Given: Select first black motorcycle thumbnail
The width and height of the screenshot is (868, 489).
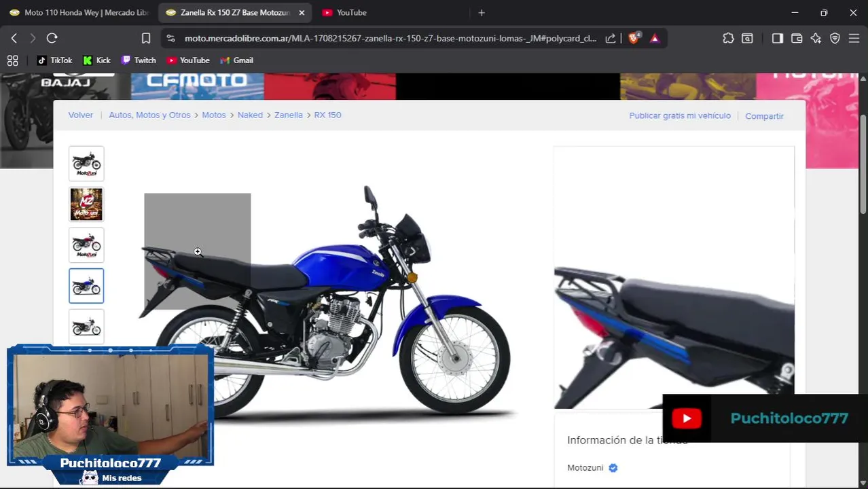Looking at the screenshot, I should click(86, 164).
